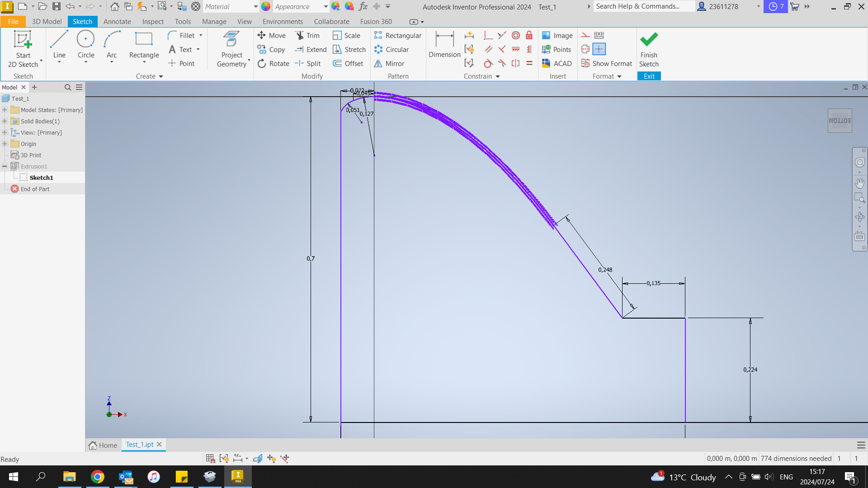Toggle sketch slice graphics view
This screenshot has height=488, width=868.
pyautogui.click(x=257, y=458)
